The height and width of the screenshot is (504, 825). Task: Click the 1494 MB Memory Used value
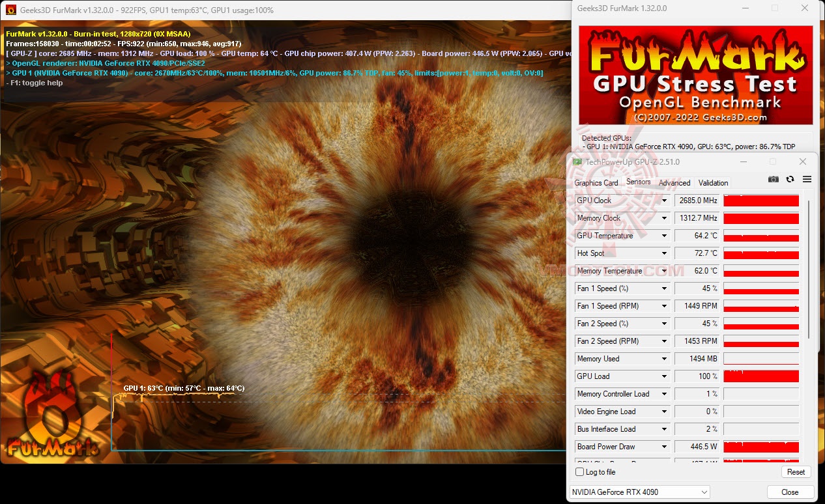click(697, 359)
